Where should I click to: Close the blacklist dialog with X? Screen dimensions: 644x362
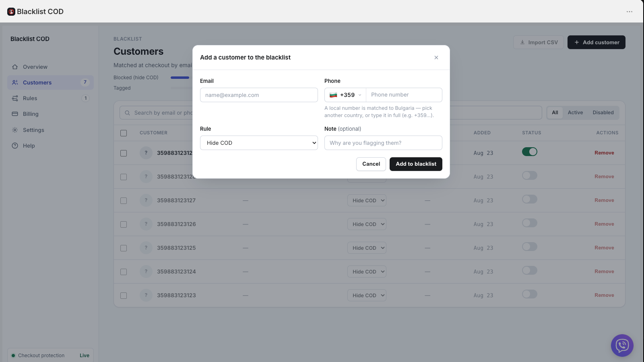pyautogui.click(x=436, y=58)
